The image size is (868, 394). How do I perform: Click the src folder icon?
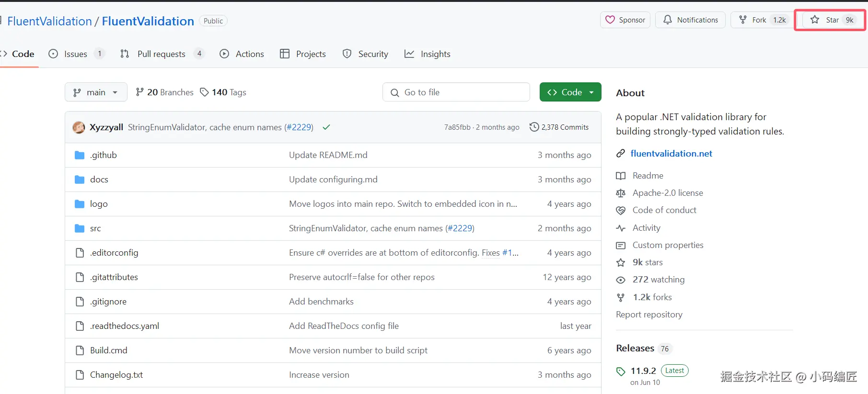pyautogui.click(x=80, y=228)
